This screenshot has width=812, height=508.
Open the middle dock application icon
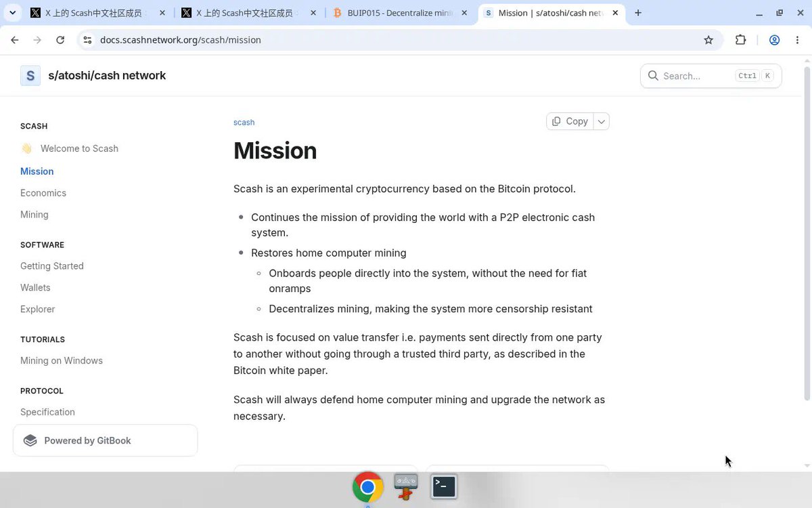tap(406, 487)
